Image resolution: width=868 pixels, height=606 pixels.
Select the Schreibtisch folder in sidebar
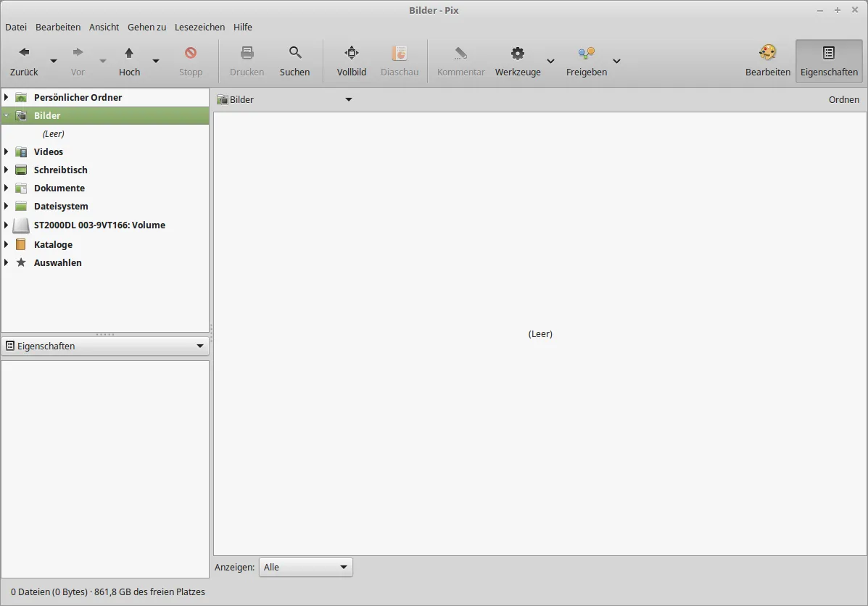[x=60, y=170]
